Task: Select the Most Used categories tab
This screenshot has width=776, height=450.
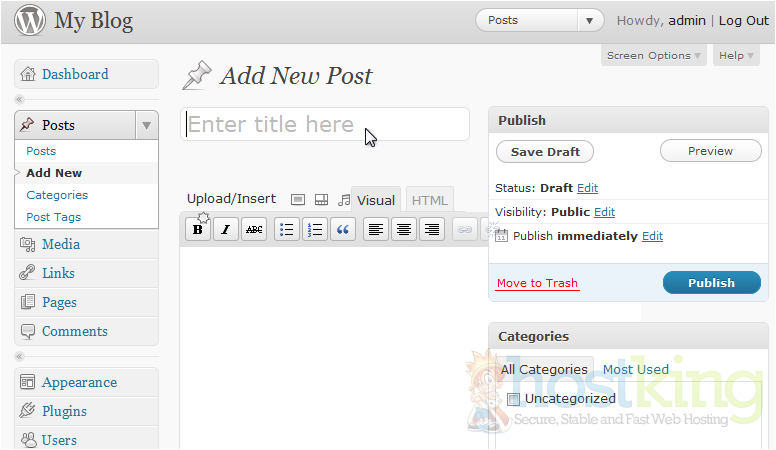Action: [x=635, y=370]
